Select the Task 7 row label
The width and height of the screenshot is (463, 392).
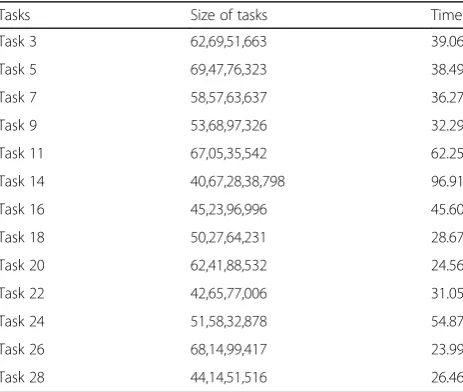[18, 98]
